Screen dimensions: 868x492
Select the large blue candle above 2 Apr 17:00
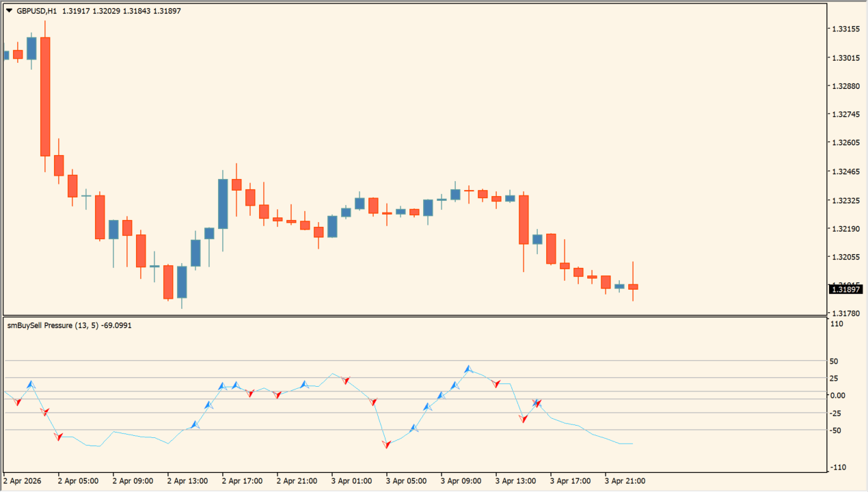click(223, 204)
